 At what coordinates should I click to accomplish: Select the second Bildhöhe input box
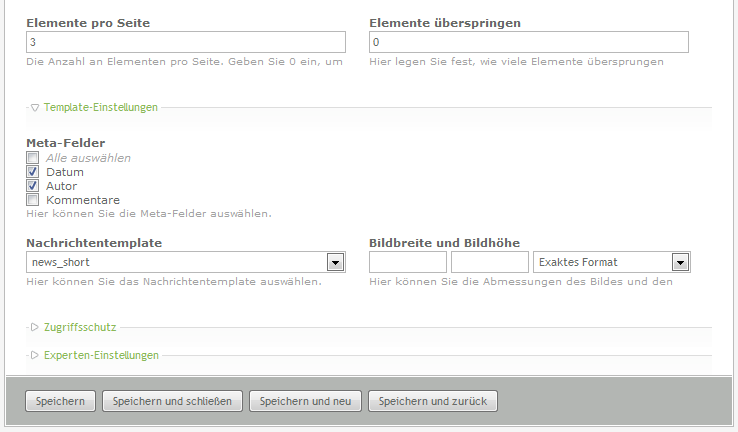(x=489, y=262)
